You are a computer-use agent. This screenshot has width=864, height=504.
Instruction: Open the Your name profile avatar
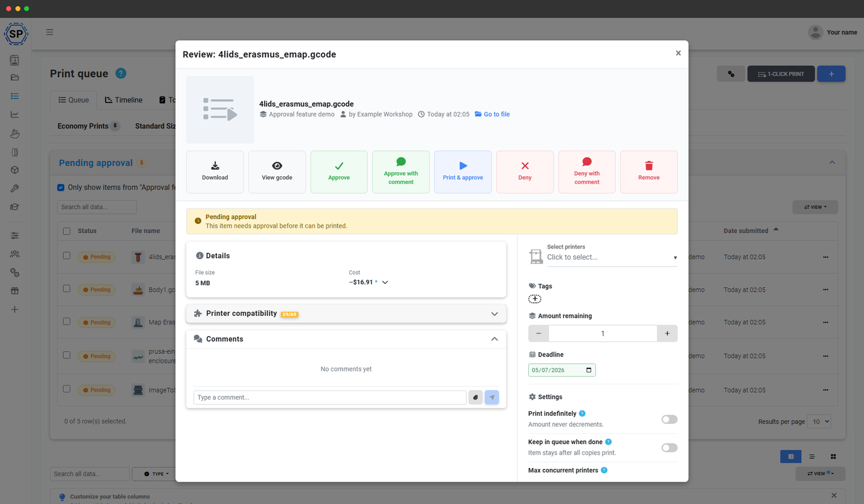pyautogui.click(x=815, y=32)
